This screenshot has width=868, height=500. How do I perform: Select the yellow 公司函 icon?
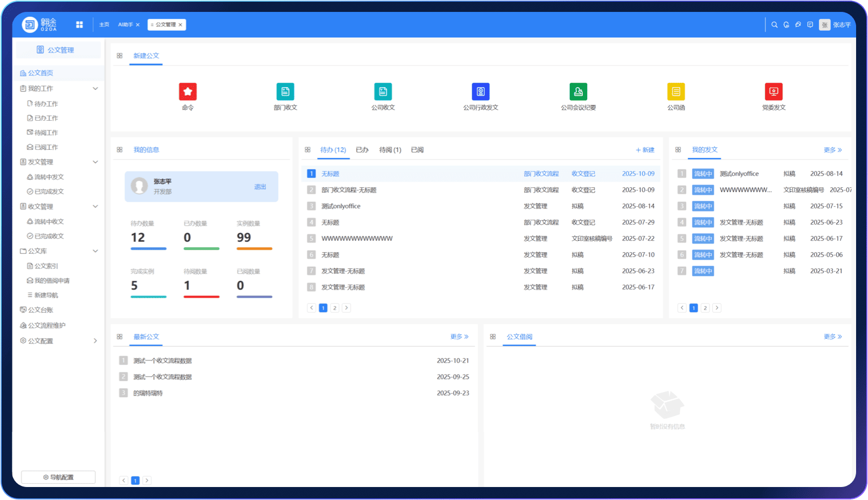point(676,91)
